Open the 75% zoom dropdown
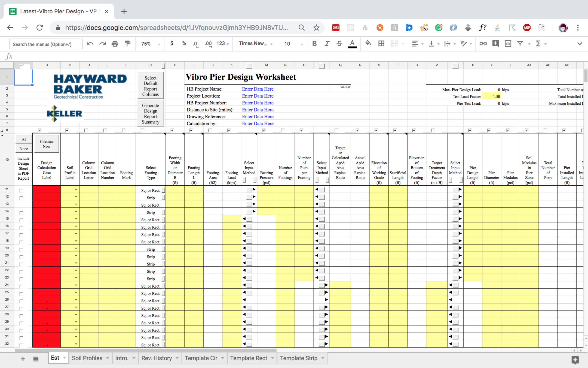This screenshot has height=368, width=588. click(150, 44)
